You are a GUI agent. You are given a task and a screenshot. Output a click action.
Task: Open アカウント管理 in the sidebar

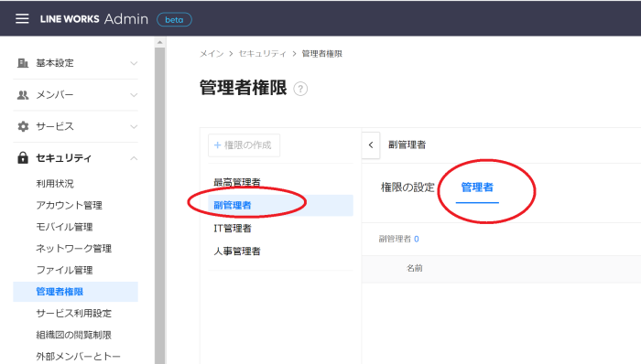tap(69, 205)
